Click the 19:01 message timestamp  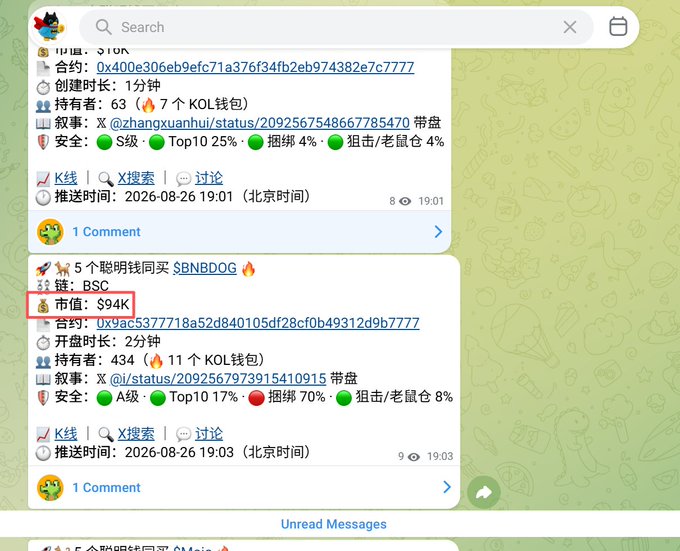click(x=431, y=201)
